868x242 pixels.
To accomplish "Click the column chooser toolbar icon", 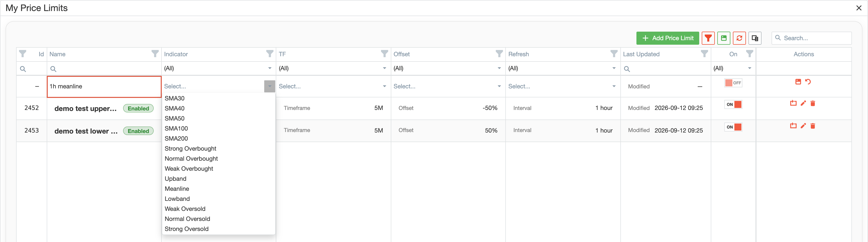I will point(755,38).
